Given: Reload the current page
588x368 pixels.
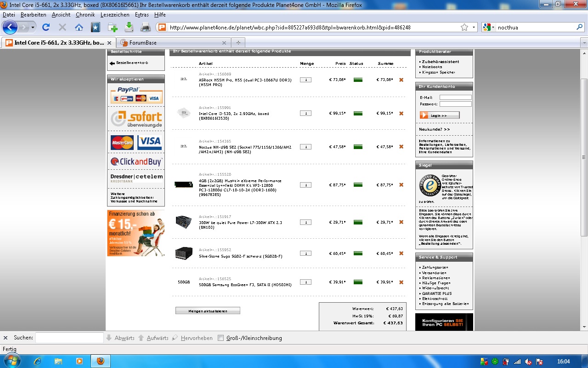Looking at the screenshot, I should coord(45,28).
